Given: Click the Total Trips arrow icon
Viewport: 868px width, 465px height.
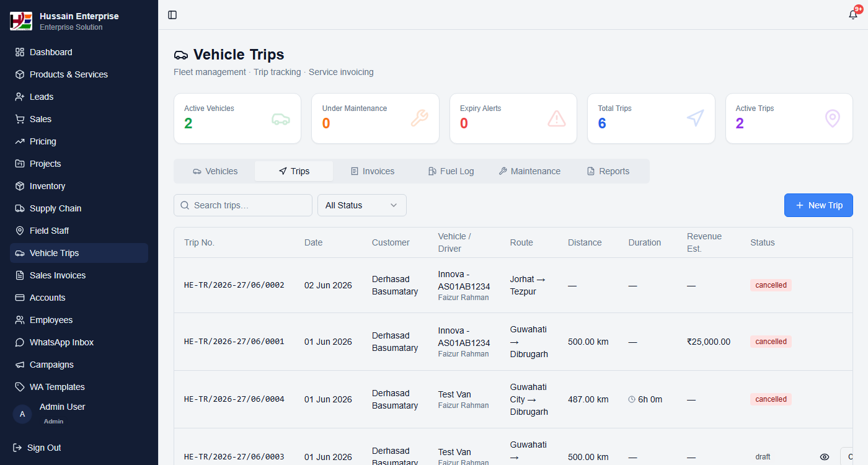Looking at the screenshot, I should tap(695, 118).
